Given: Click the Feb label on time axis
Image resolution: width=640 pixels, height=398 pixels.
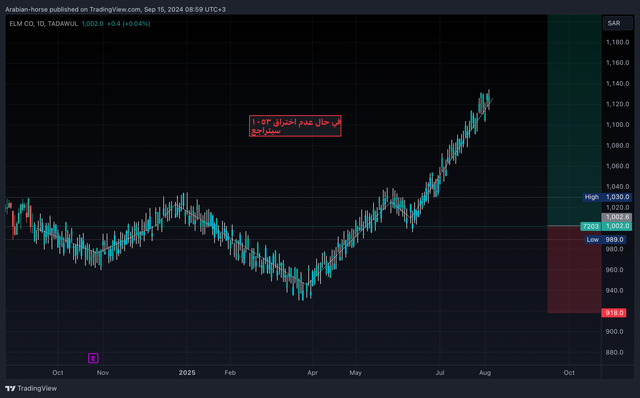Looking at the screenshot, I should [230, 373].
